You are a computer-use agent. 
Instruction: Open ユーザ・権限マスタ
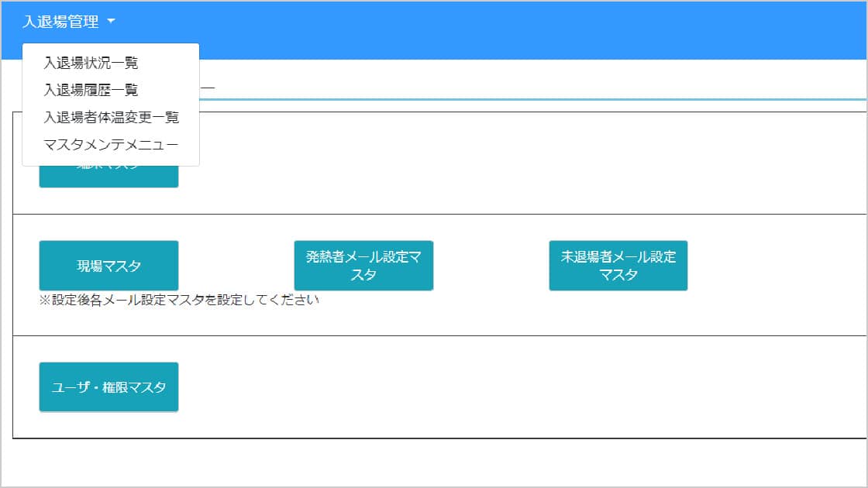click(x=108, y=387)
